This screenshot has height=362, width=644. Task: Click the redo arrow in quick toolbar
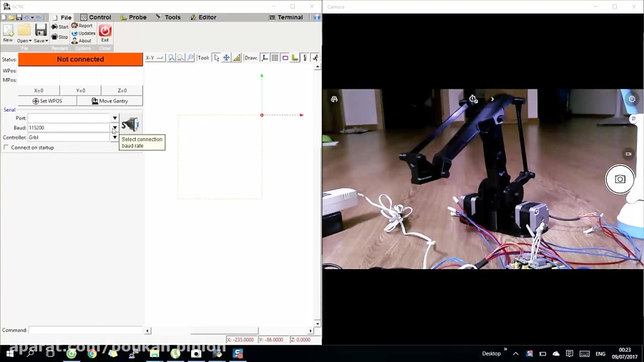coord(39,17)
